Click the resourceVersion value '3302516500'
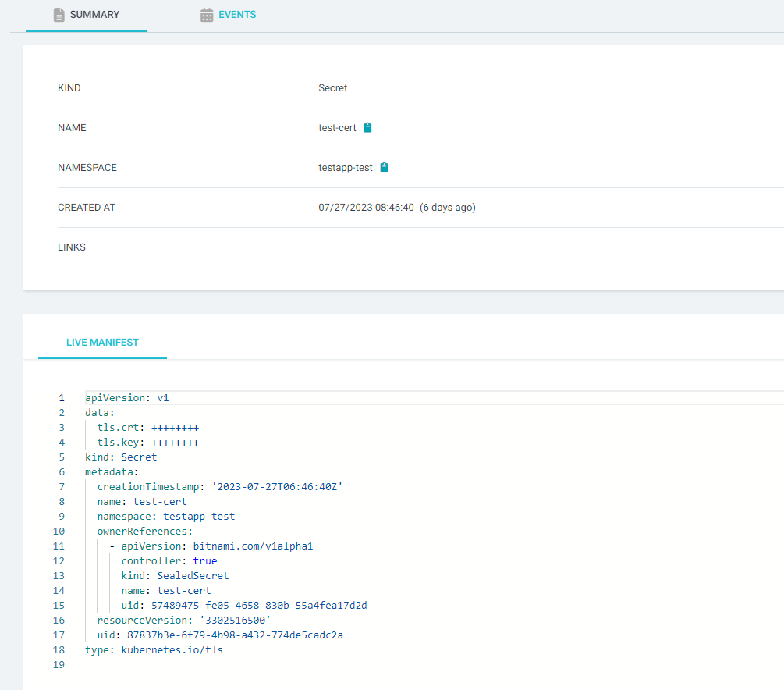784x690 pixels. pos(235,621)
